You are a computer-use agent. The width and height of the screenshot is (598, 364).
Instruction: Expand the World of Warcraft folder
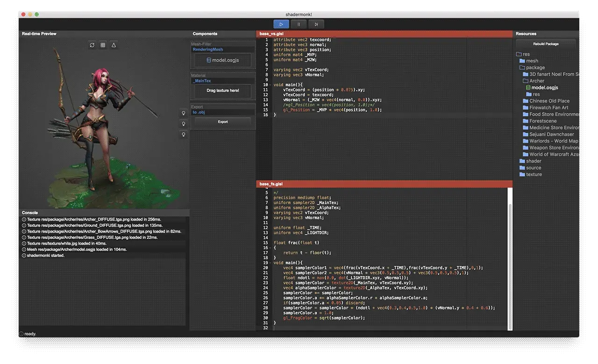pos(526,154)
